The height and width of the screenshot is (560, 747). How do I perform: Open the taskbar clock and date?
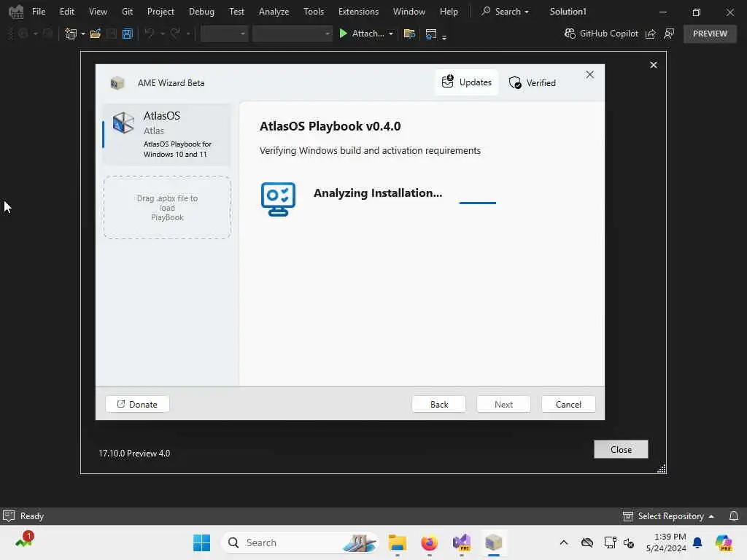(x=666, y=542)
